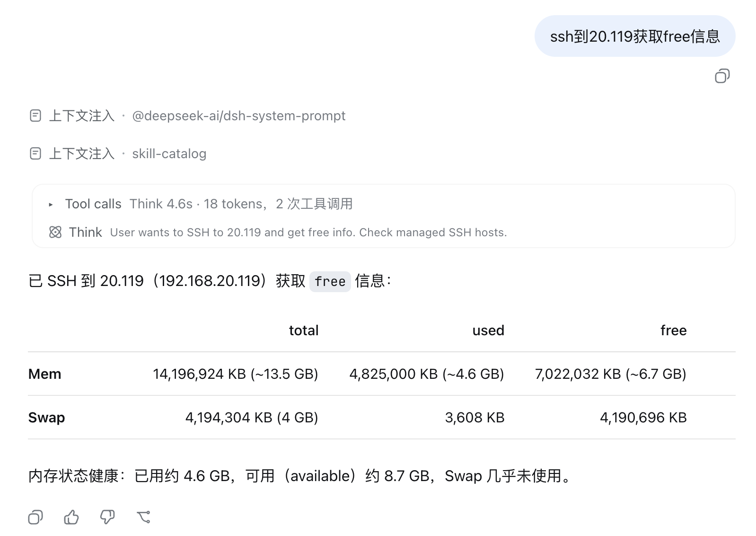Screen dimensions: 756x536
Task: Click the 'SSH 到 20.119' intro line
Action: [210, 281]
